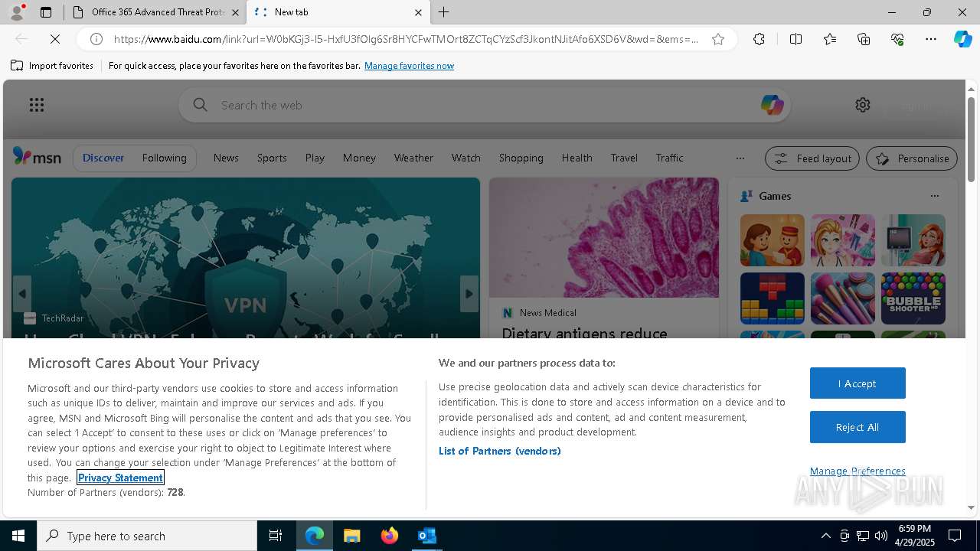Open Money category

[x=359, y=158]
